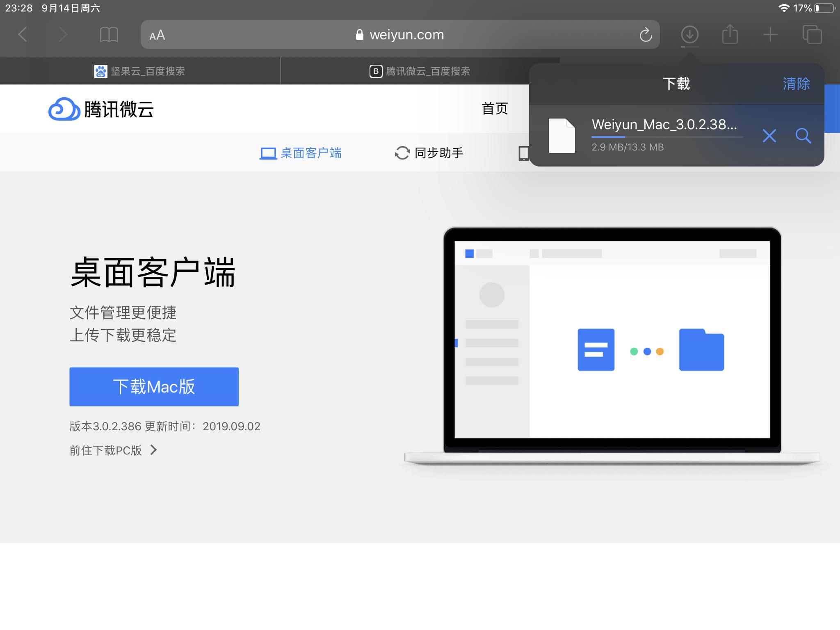Screen dimensions: 840x630
Task: Navigate forward with the forward arrow
Action: [64, 35]
